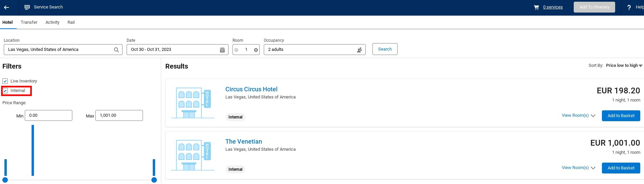Click the back arrow icon
644x184 pixels.
coord(6,7)
